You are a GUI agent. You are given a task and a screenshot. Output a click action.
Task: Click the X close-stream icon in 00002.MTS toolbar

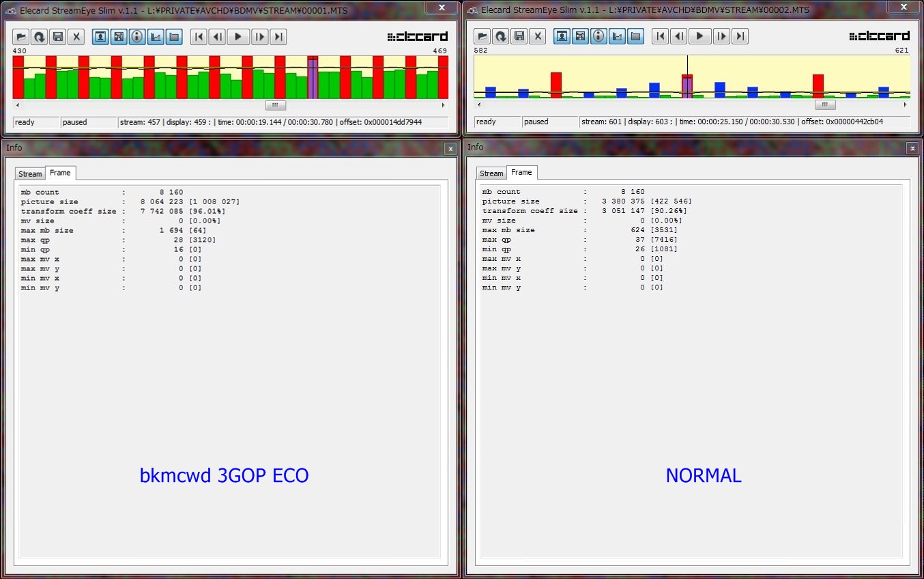pos(538,36)
